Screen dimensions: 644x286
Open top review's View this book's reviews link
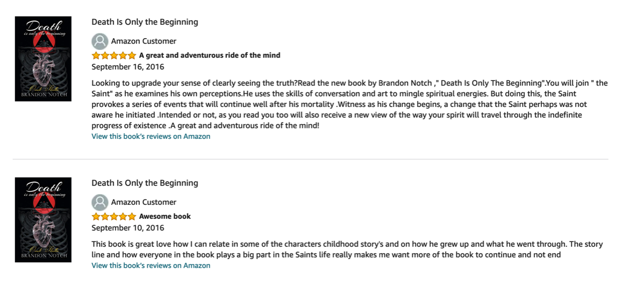click(x=151, y=137)
